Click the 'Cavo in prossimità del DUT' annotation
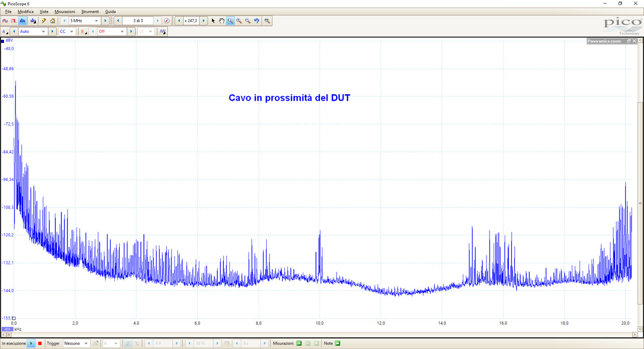The height and width of the screenshot is (349, 644). tap(289, 98)
